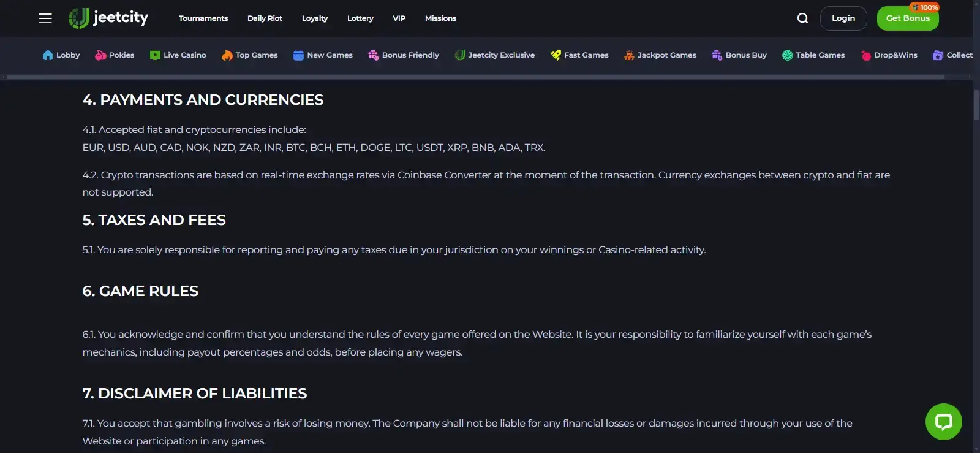Image resolution: width=980 pixels, height=453 pixels.
Task: Open the live chat bubble
Action: (943, 422)
